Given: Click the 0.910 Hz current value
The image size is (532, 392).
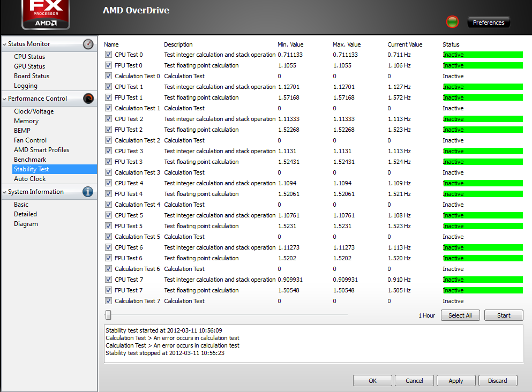Looking at the screenshot, I should pyautogui.click(x=399, y=280).
